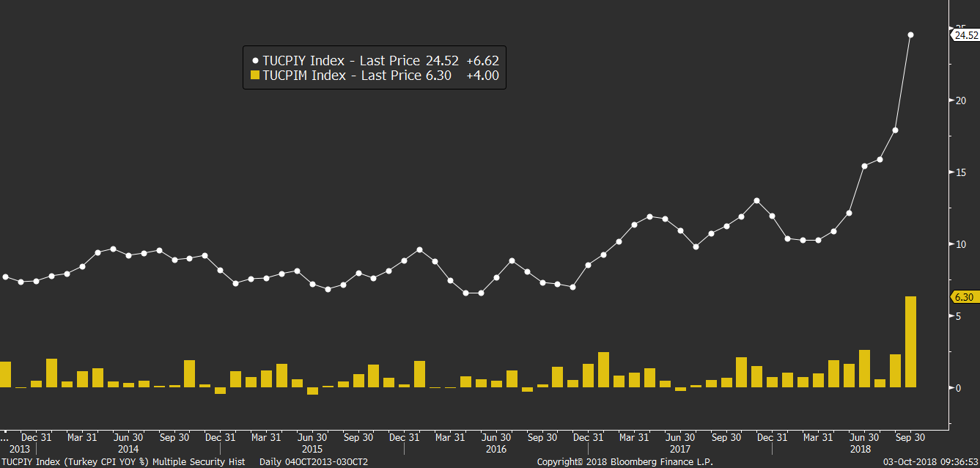Click the 2014 year label on the time axis
Viewport: 980px width, 468px height.
point(128,448)
